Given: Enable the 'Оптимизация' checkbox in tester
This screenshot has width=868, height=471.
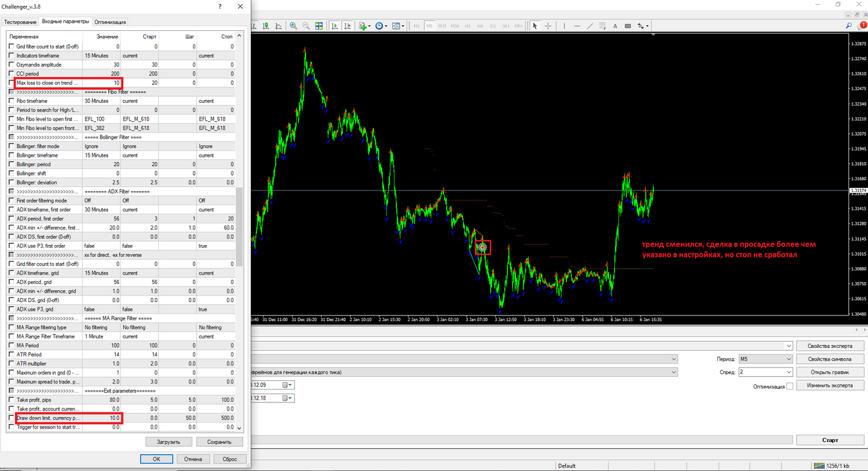Looking at the screenshot, I should point(790,386).
